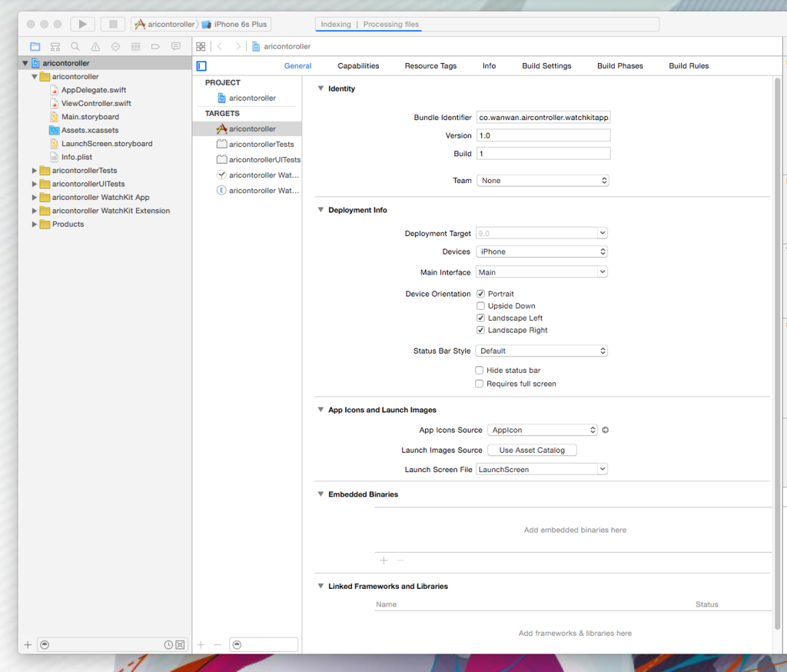Viewport: 787px width, 672px height.
Task: Open Main.storyboard file
Action: [91, 117]
